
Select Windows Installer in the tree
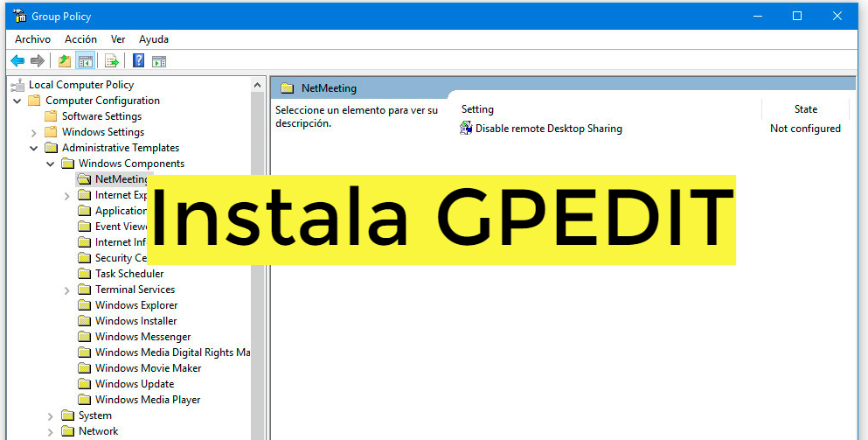pyautogui.click(x=136, y=320)
